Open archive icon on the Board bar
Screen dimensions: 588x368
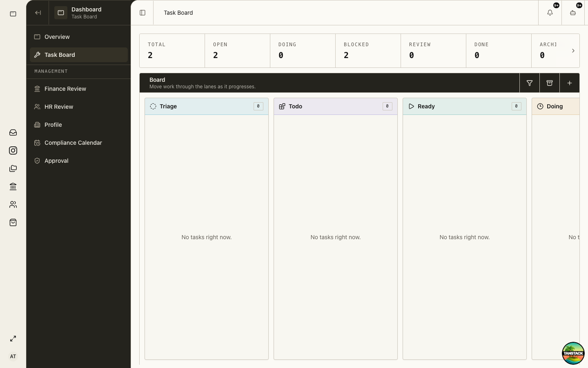coord(550,83)
